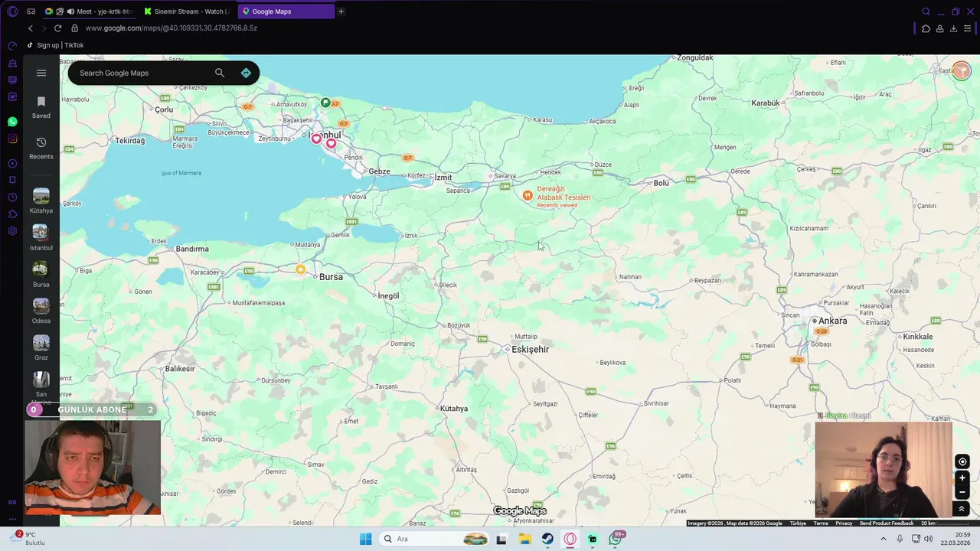Open Instagram in the Opera sidebar
This screenshot has width=980, height=551.
coord(12,139)
